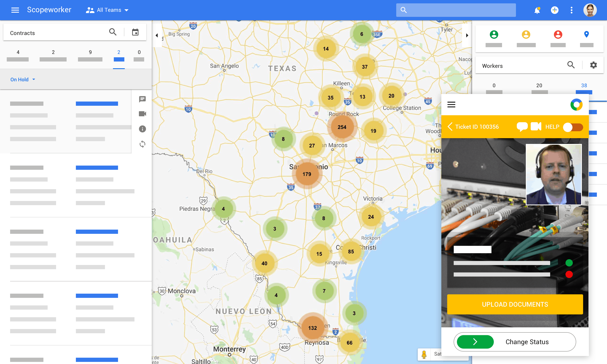The image size is (607, 364).
Task: View info for the first contract
Action: (142, 129)
